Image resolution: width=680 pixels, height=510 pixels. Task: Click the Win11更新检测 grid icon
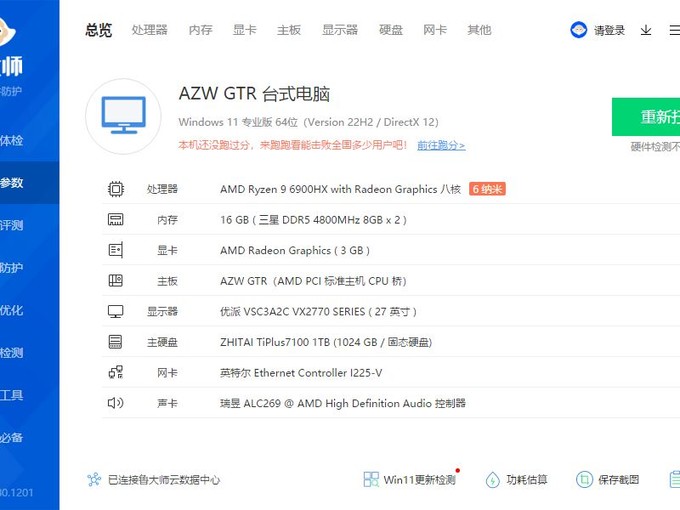[371, 479]
